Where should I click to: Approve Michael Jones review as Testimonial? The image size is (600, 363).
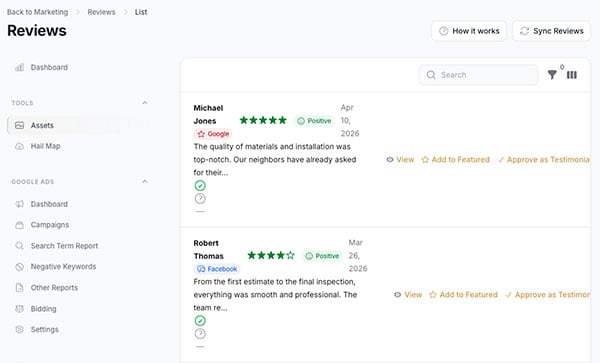pos(544,160)
